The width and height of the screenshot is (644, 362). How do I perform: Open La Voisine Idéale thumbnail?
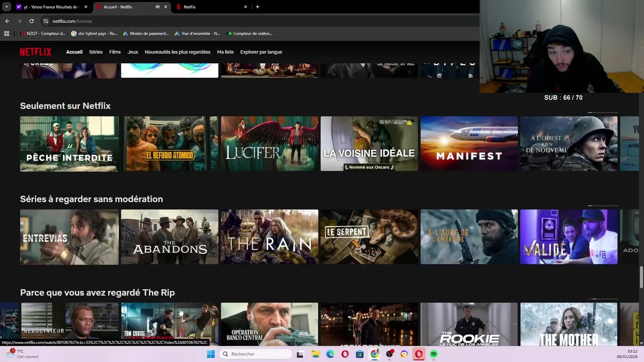(369, 144)
